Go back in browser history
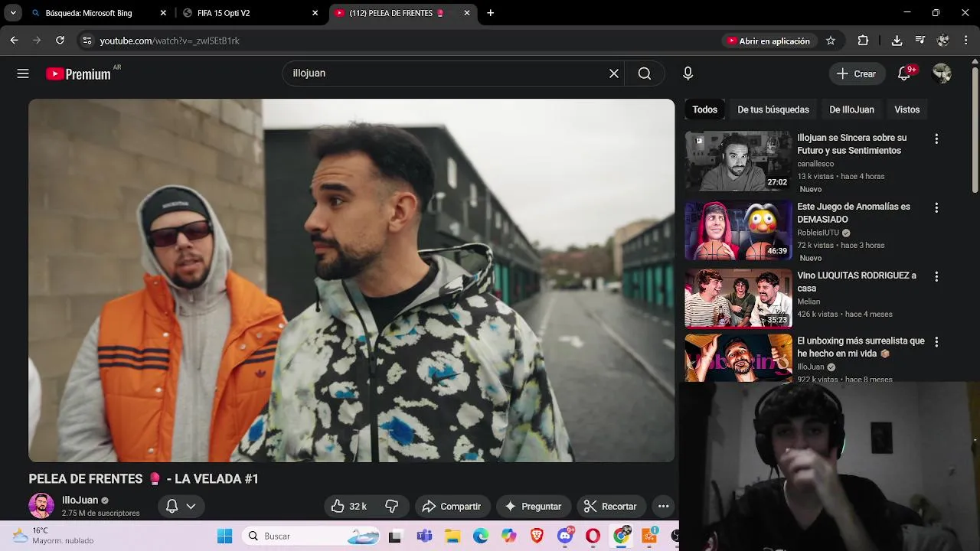The height and width of the screenshot is (551, 980). [x=14, y=41]
